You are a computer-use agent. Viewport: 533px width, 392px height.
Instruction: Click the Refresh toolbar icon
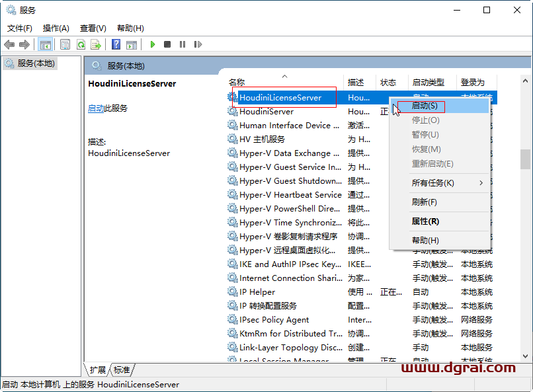(x=81, y=44)
